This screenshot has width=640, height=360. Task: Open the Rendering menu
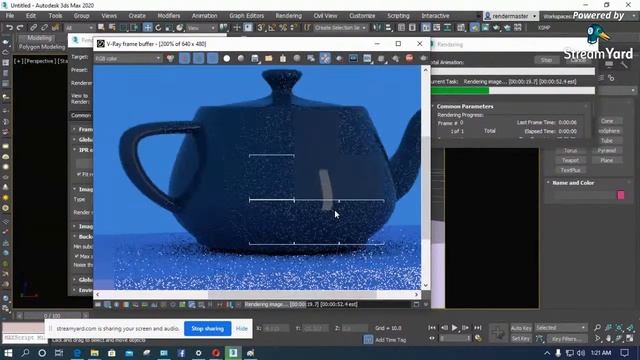pyautogui.click(x=288, y=16)
